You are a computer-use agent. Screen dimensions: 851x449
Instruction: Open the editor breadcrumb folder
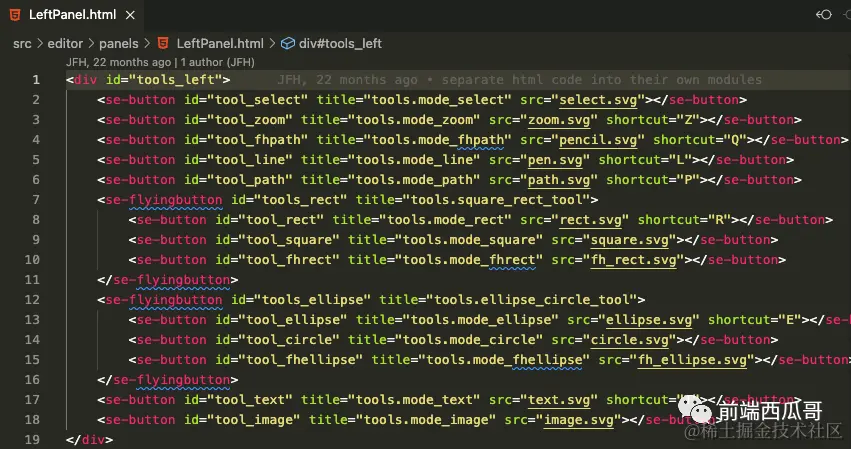point(65,43)
